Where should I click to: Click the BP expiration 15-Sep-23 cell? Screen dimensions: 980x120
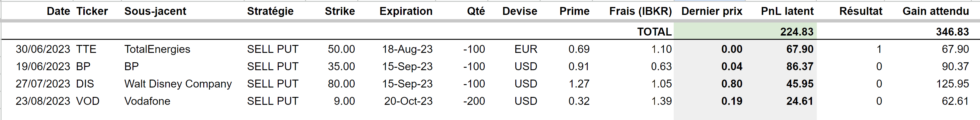click(407, 67)
